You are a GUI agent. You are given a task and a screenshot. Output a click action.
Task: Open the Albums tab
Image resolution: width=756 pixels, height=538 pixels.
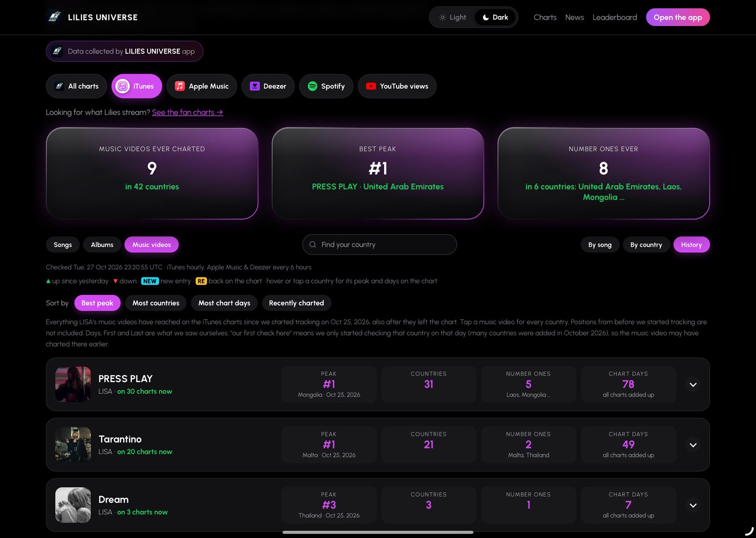[x=102, y=244]
